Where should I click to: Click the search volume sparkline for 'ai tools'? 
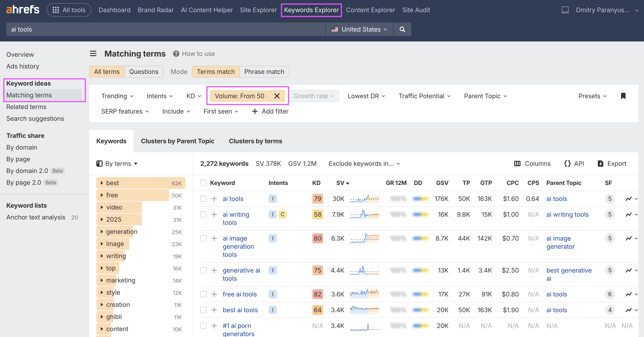pyautogui.click(x=364, y=199)
